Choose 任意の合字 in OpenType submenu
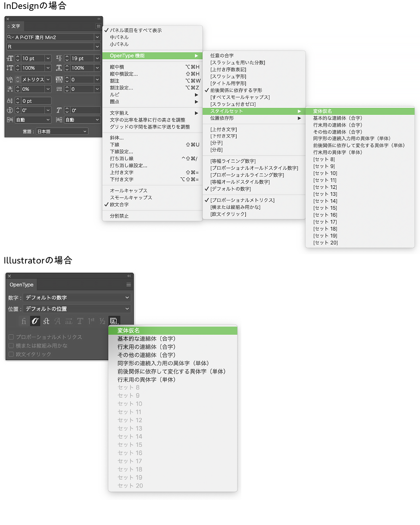The image size is (420, 525). point(254,56)
